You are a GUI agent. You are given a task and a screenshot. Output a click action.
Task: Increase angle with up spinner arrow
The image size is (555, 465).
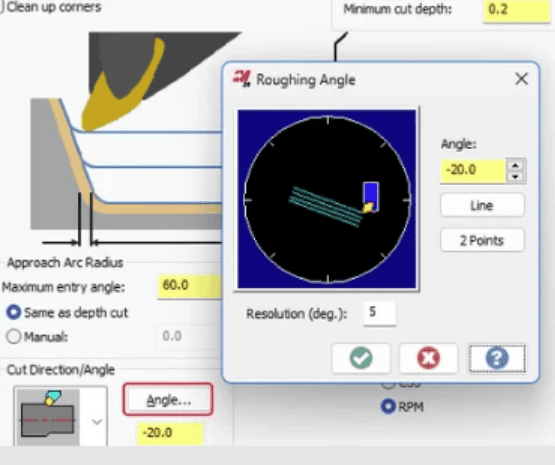tap(515, 165)
